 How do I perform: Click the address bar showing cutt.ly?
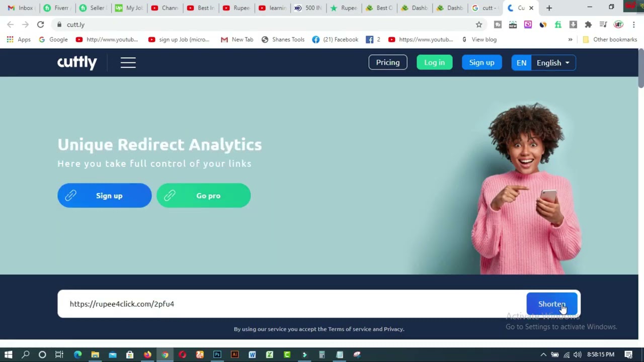coord(267,24)
